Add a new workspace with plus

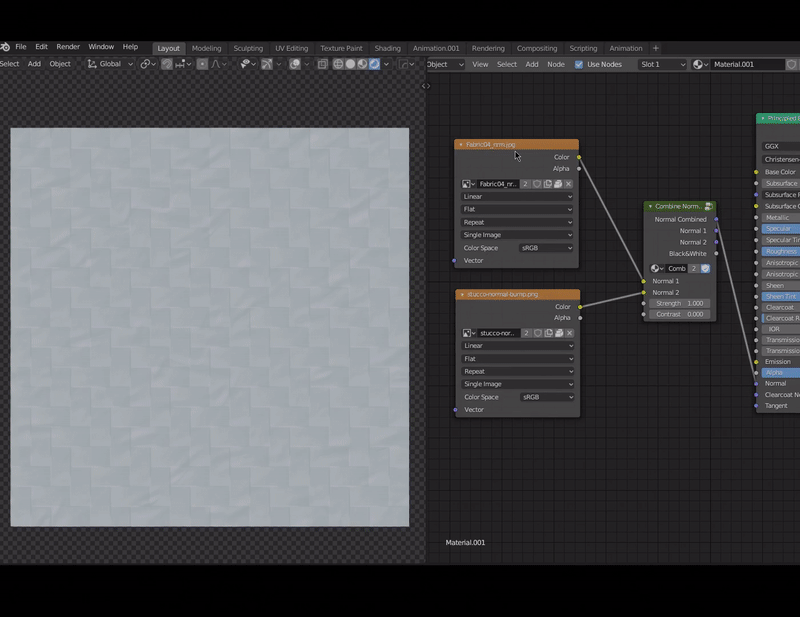[656, 48]
